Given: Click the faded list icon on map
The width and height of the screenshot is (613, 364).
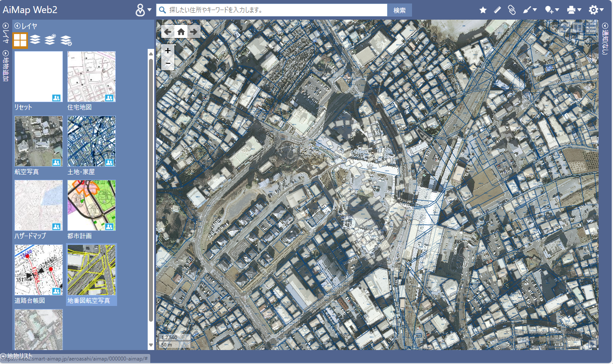Looking at the screenshot, I should (x=591, y=27).
